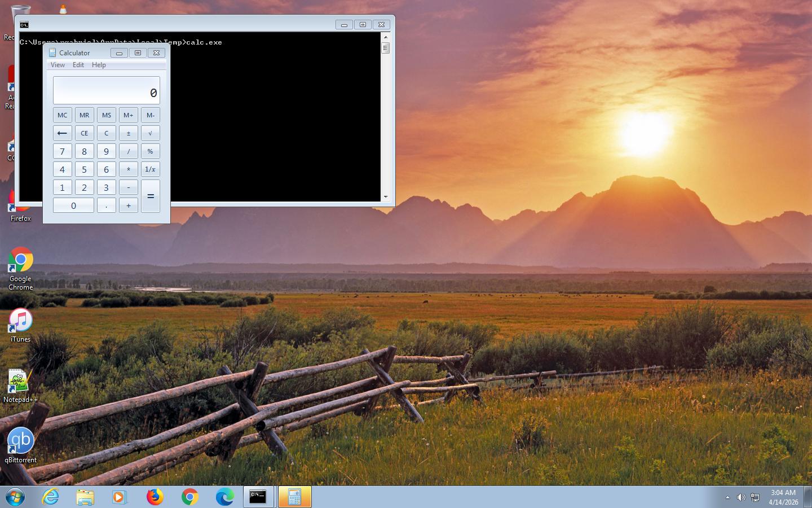Open iTunes desktop shortcut
The width and height of the screenshot is (812, 508).
pyautogui.click(x=20, y=323)
